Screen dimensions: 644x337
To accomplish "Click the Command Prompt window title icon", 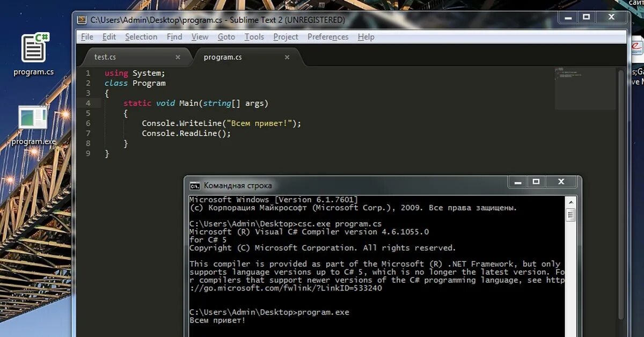I will 195,186.
